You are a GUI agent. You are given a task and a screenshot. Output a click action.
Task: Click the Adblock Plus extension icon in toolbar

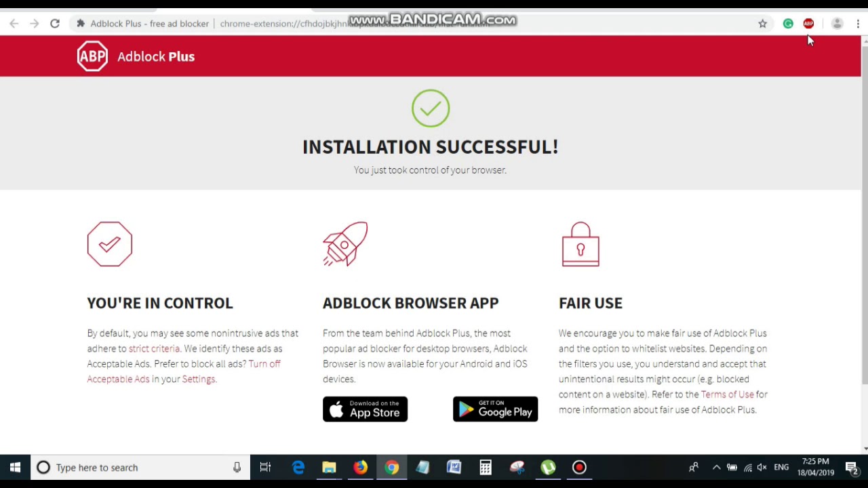[808, 24]
